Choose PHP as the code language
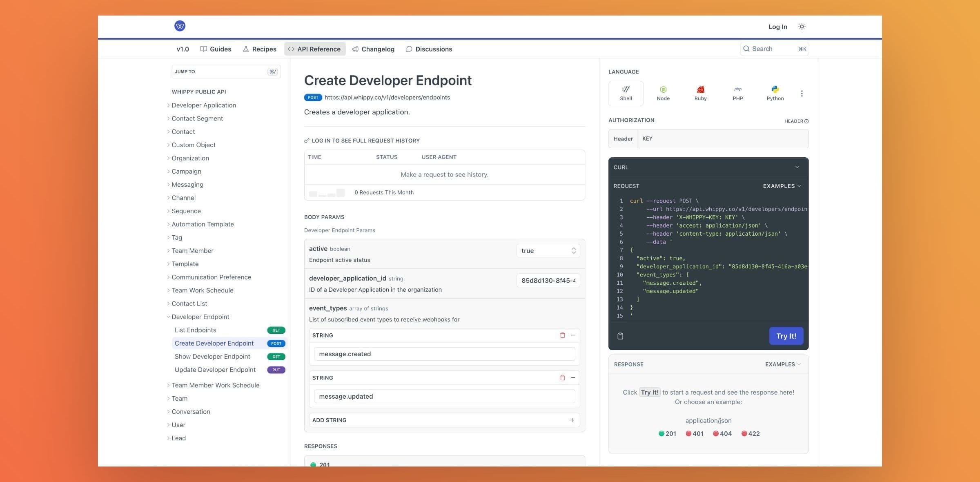The width and height of the screenshot is (980, 482). [x=737, y=93]
